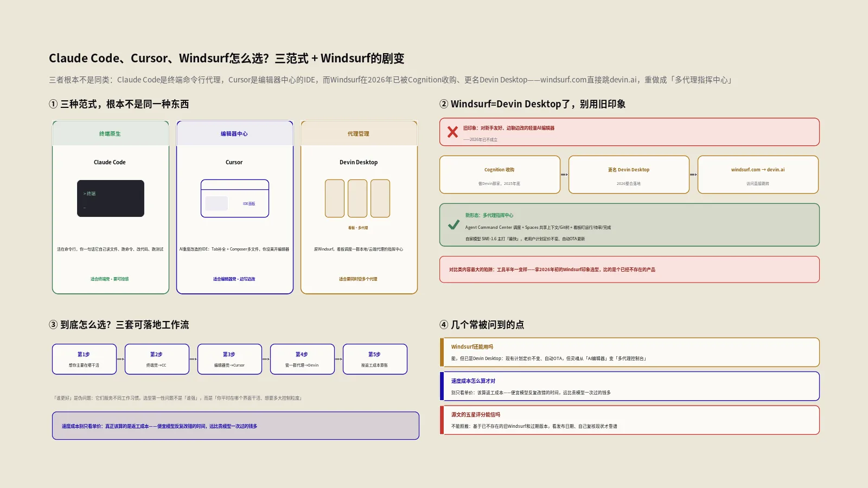This screenshot has width=868, height=488.
Task: Click the 第5步 step box
Action: (x=375, y=359)
